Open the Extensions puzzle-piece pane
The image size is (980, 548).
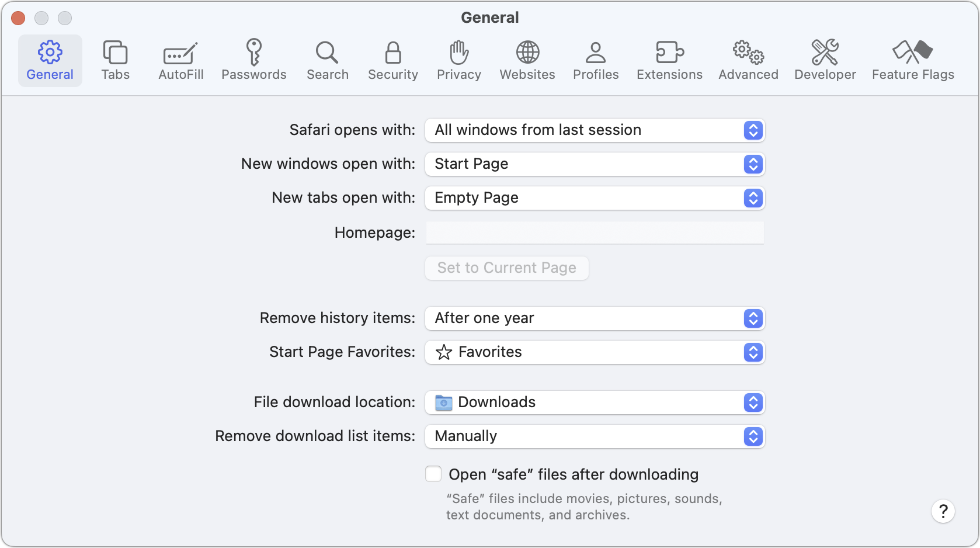pos(669,59)
